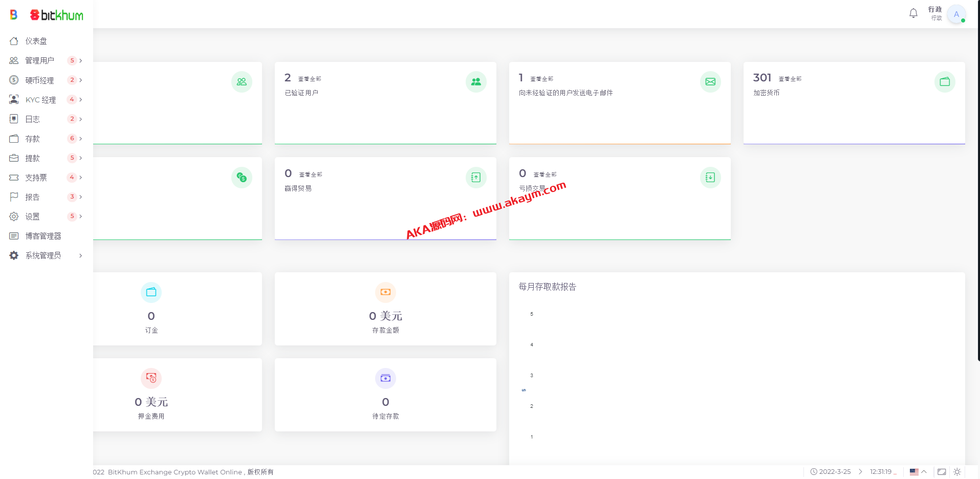Screen dimensions: 980x479
Task: Open the US flag language dropdown
Action: (918, 472)
